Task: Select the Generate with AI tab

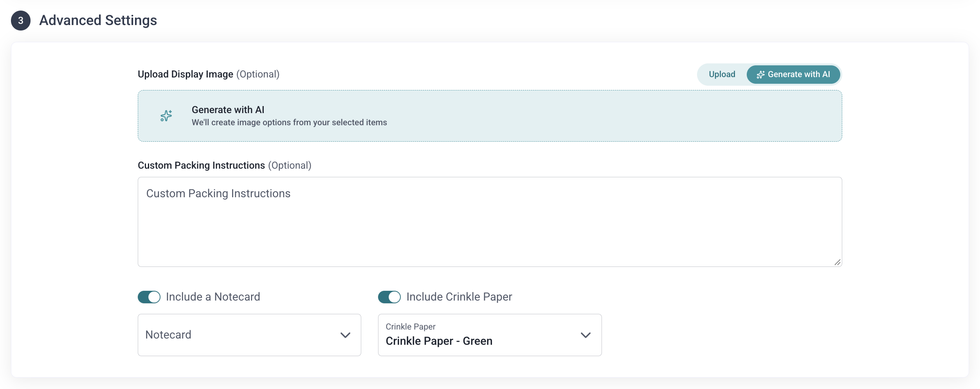Action: coord(793,74)
